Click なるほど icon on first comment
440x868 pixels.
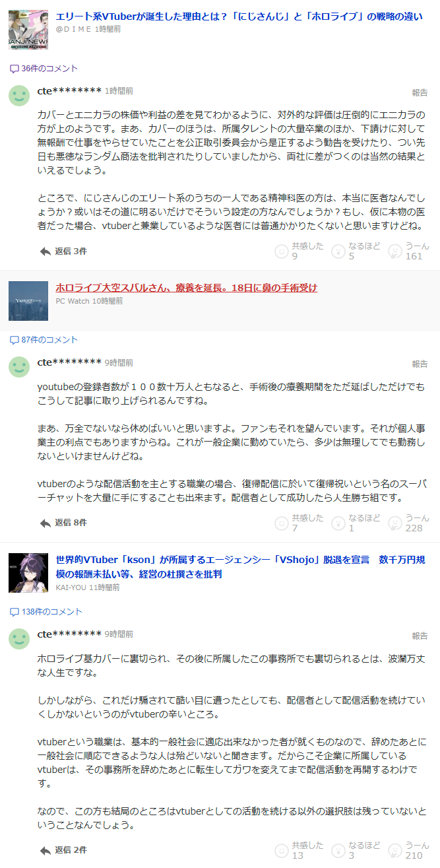point(338,251)
